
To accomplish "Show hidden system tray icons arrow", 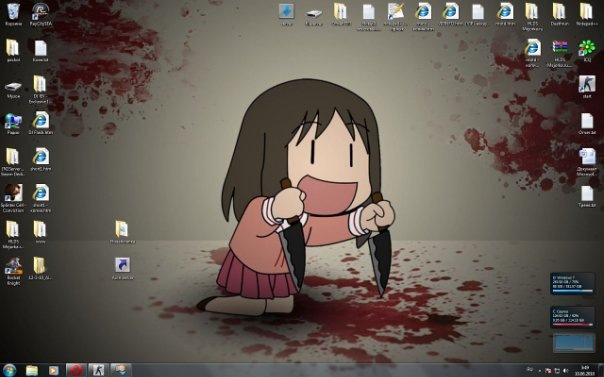I will pos(540,370).
